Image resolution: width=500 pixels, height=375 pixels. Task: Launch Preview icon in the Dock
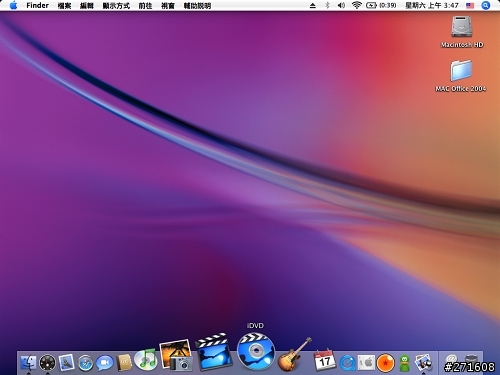click(x=423, y=363)
